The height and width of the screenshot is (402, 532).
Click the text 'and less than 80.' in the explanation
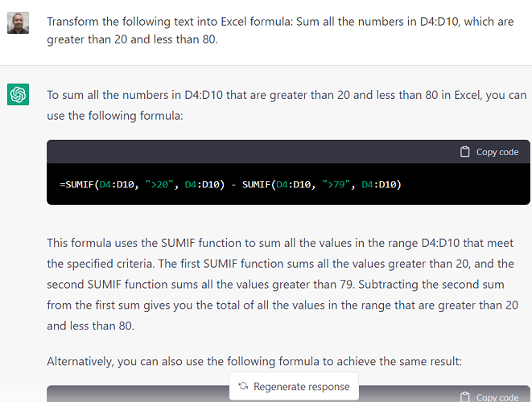tap(91, 326)
